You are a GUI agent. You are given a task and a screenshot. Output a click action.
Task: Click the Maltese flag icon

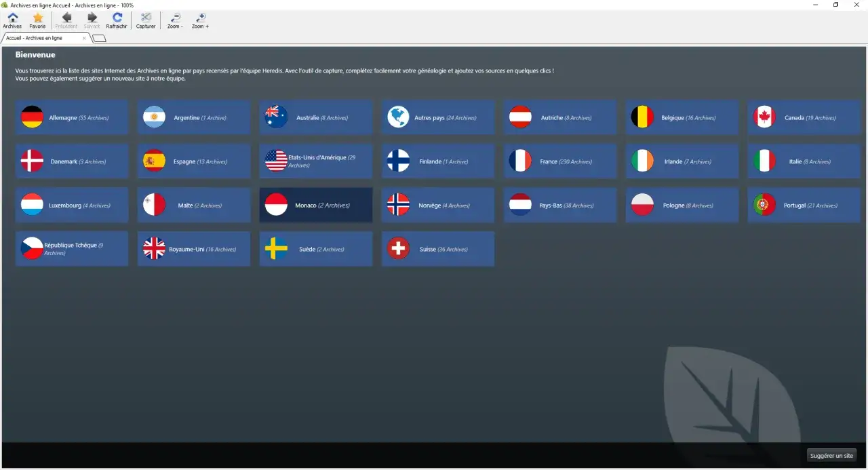(x=154, y=205)
